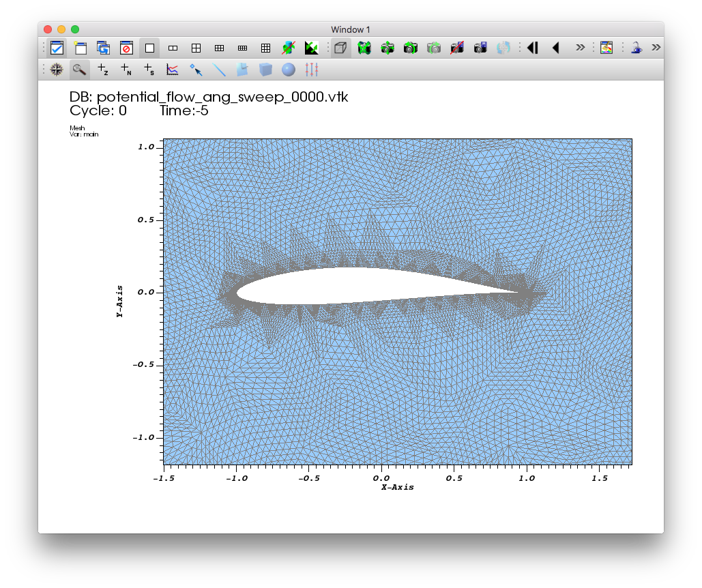Screen dimensions: 702x588
Task: Click the reset view icon
Action: coord(364,48)
